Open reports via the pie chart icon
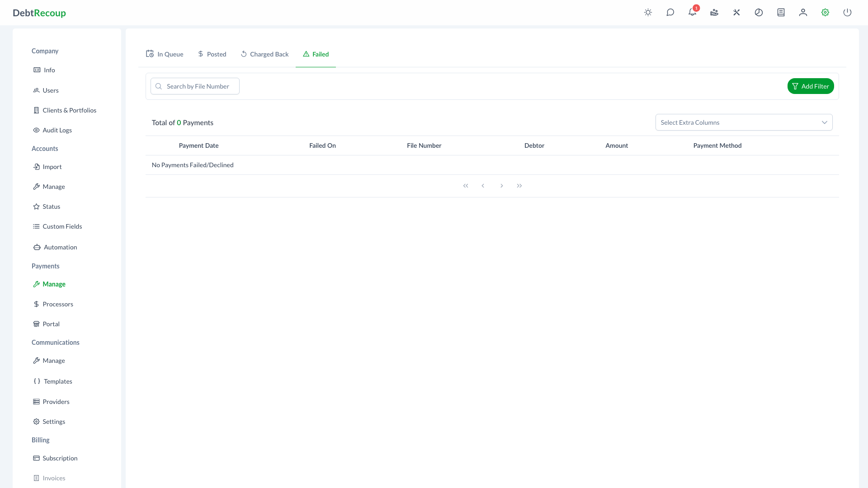868x488 pixels. (x=759, y=13)
